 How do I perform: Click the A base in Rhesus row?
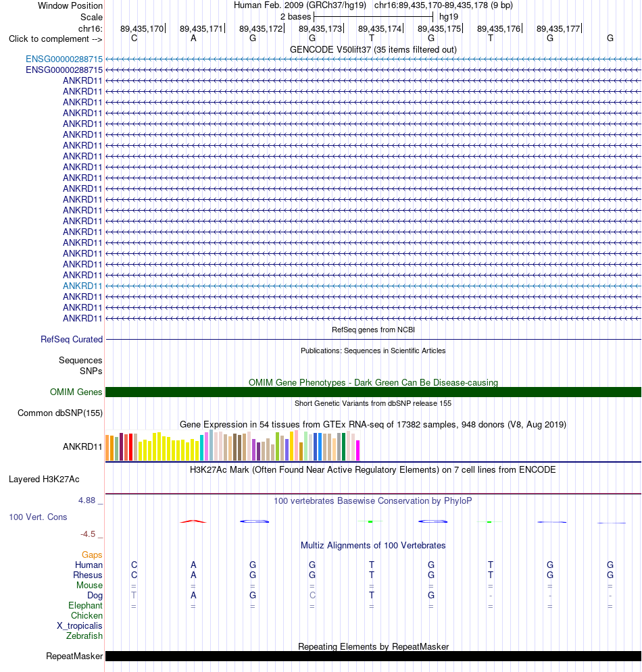(x=193, y=575)
